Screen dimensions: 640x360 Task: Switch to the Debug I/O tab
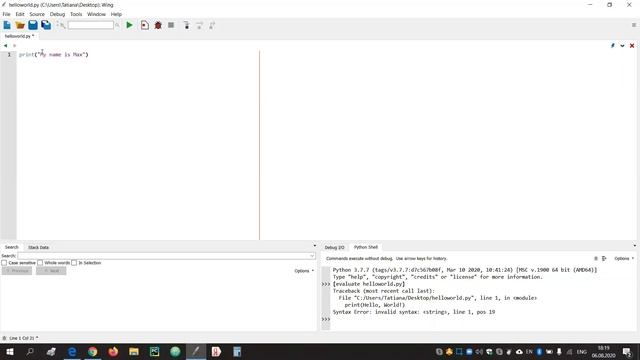pos(335,247)
